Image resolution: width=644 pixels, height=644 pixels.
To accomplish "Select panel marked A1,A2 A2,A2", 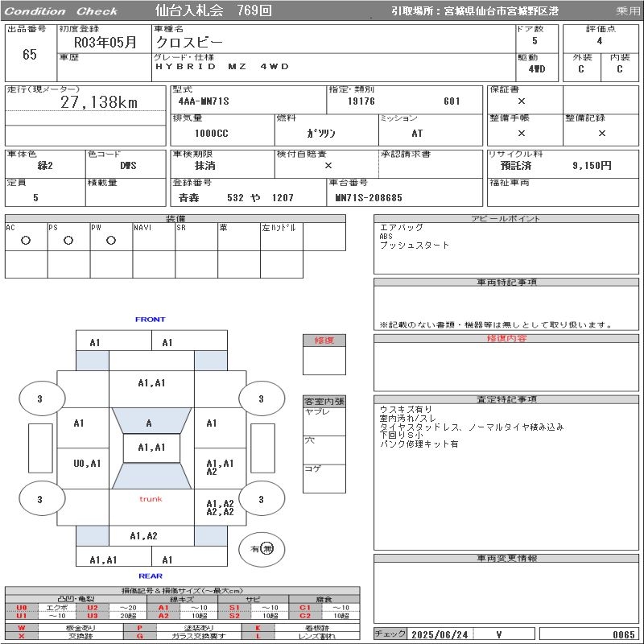I will (220, 507).
